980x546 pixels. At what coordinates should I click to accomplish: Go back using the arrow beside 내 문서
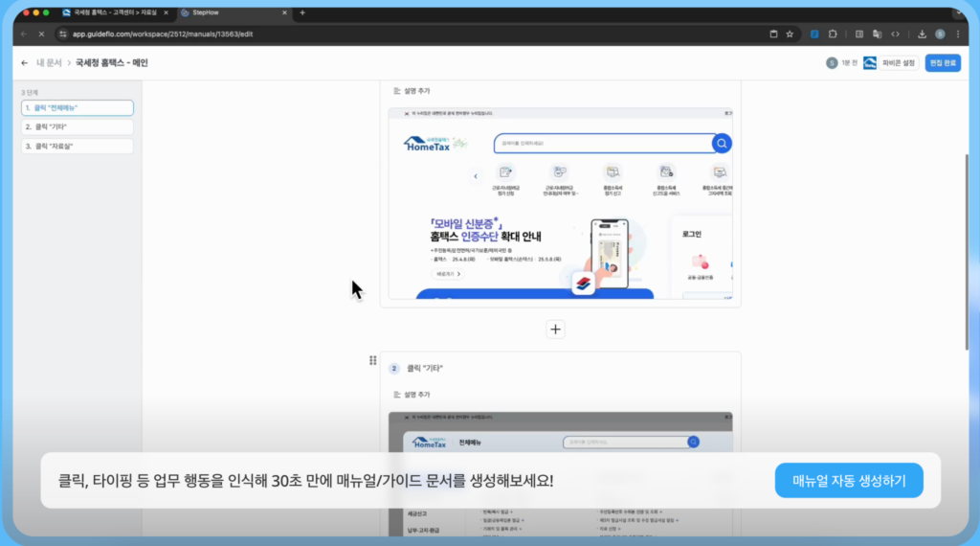24,62
